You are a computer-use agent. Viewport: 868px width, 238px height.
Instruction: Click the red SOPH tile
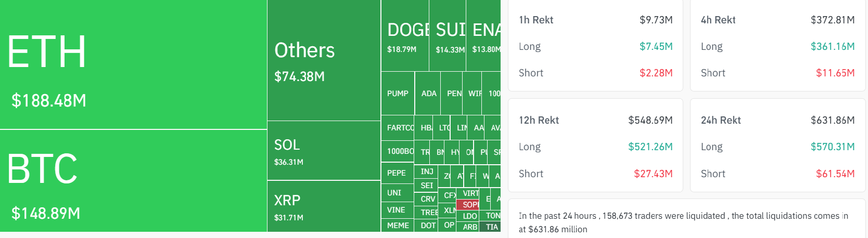tap(469, 205)
